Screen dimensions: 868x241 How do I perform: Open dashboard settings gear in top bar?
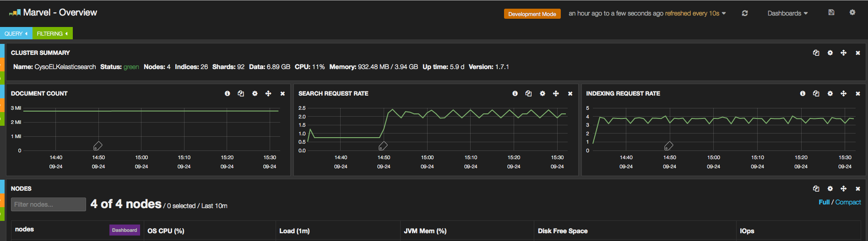(x=852, y=12)
